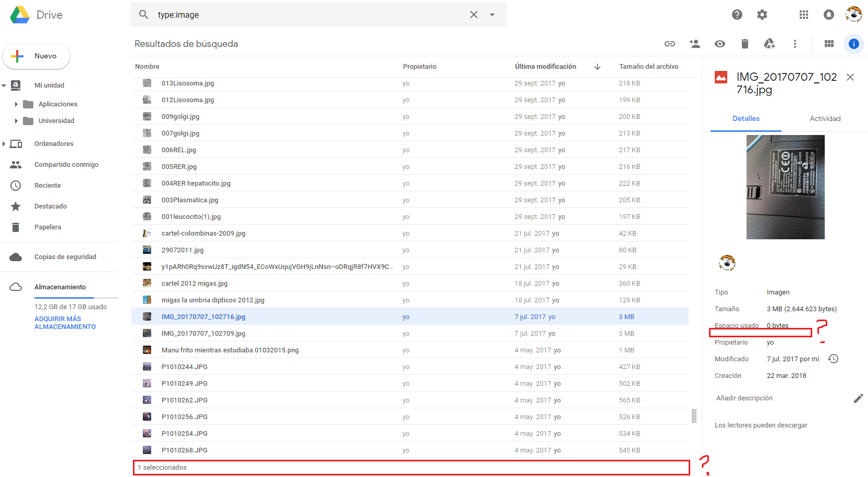Get shareable link icon in toolbar

coord(670,44)
